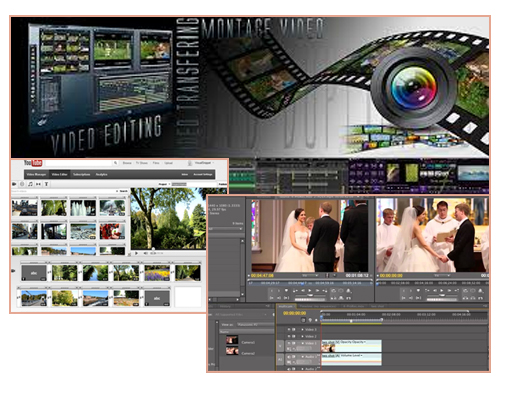The height and width of the screenshot is (397, 508).
Task: Click the Films link
Action: [156, 163]
